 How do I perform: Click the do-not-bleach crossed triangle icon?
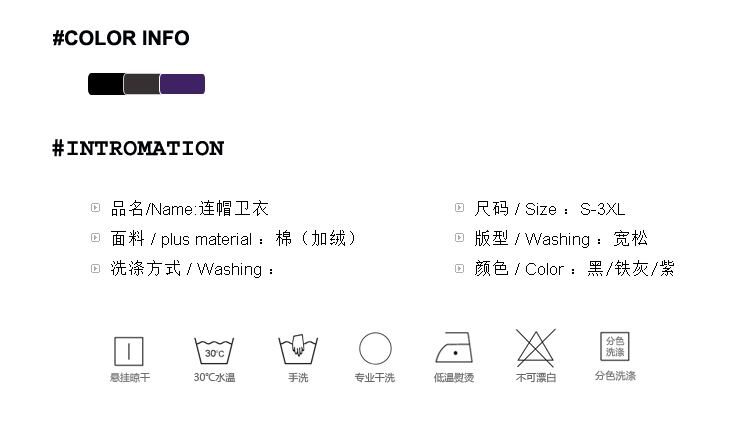(535, 348)
